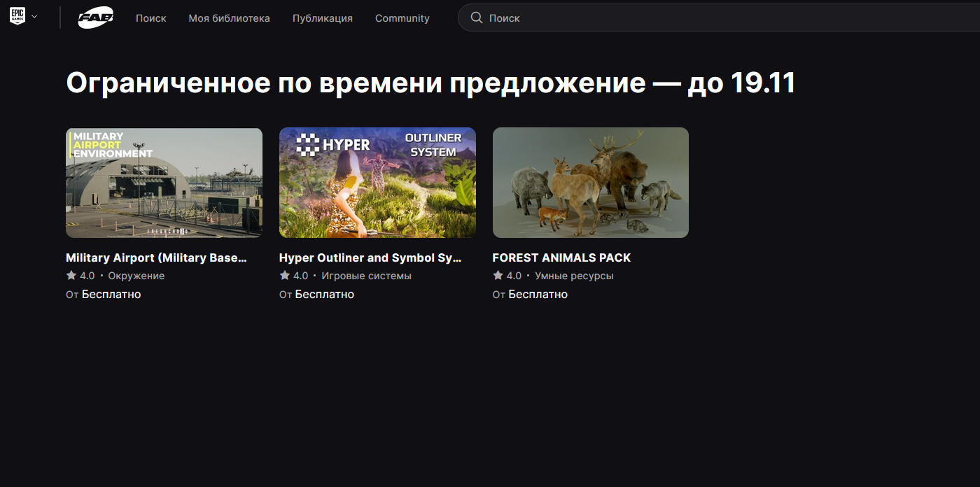Expand the Epic Games dropdown chevron

point(34,17)
